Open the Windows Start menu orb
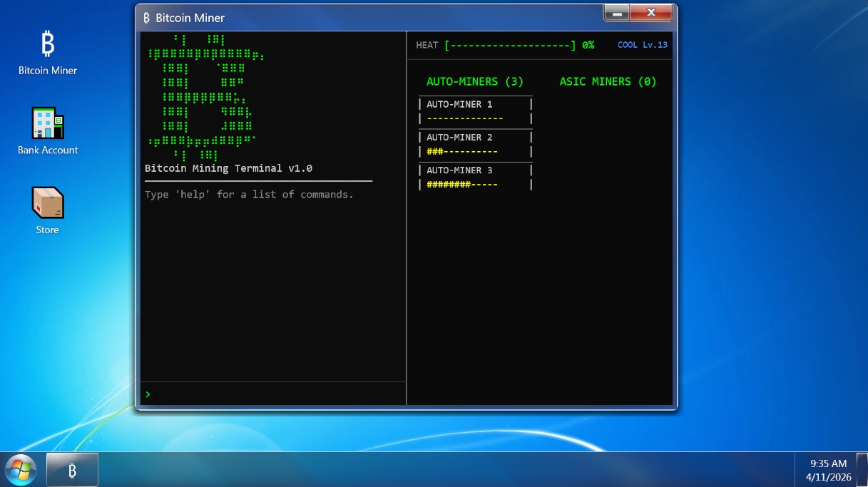 [x=21, y=470]
